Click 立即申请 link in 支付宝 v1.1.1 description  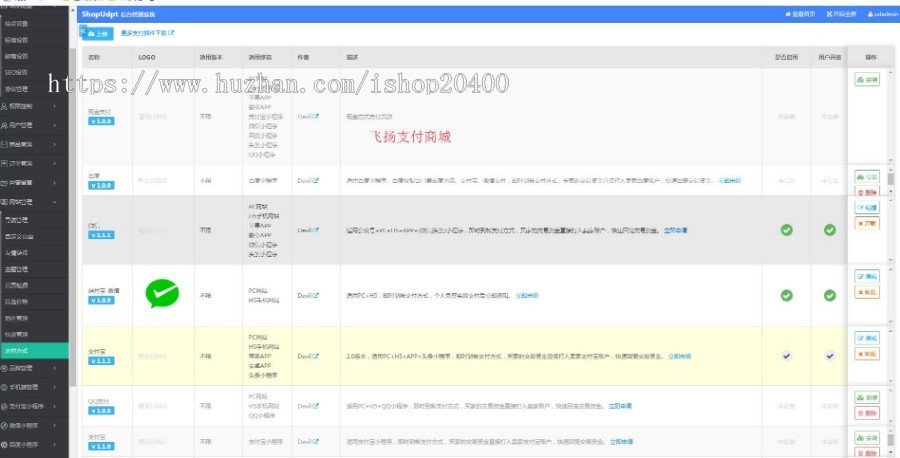click(680, 356)
